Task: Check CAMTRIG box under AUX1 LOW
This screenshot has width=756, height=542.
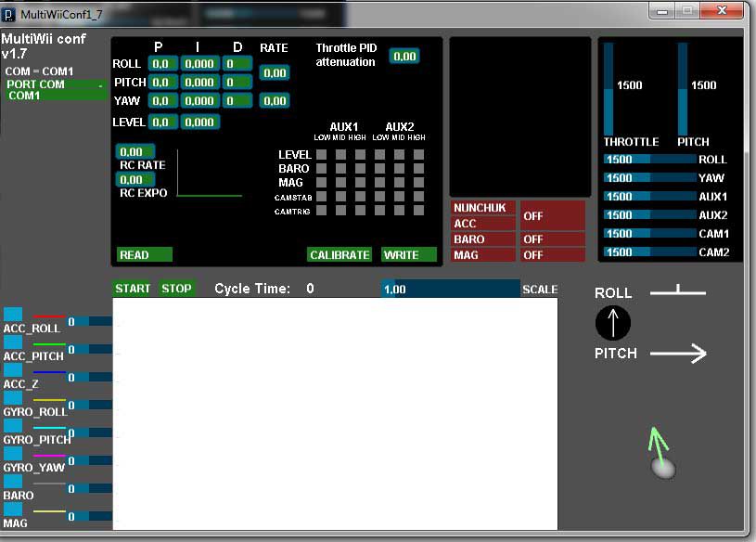Action: click(x=322, y=211)
